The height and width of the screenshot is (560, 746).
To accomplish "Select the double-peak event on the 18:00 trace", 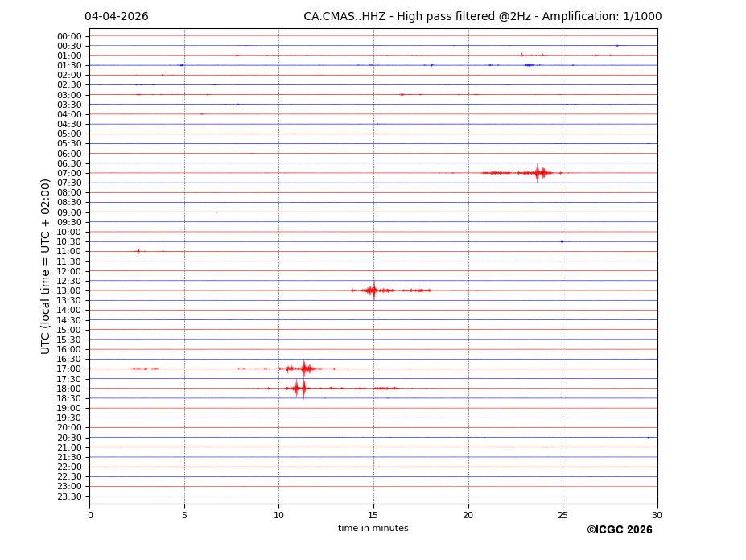I will pyautogui.click(x=299, y=388).
